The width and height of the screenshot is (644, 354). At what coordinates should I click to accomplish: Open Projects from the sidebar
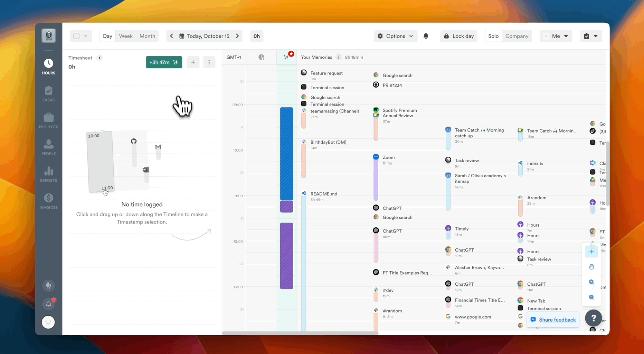48,121
